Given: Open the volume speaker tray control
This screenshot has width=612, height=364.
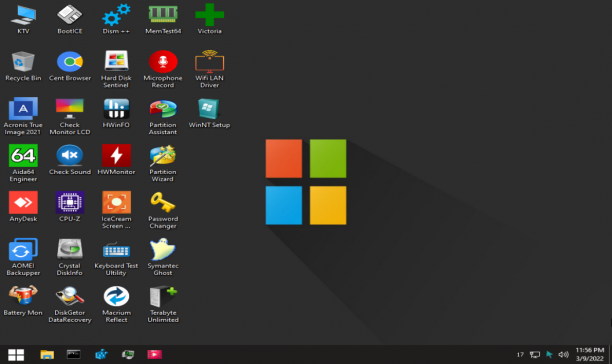Looking at the screenshot, I should pyautogui.click(x=563, y=355).
